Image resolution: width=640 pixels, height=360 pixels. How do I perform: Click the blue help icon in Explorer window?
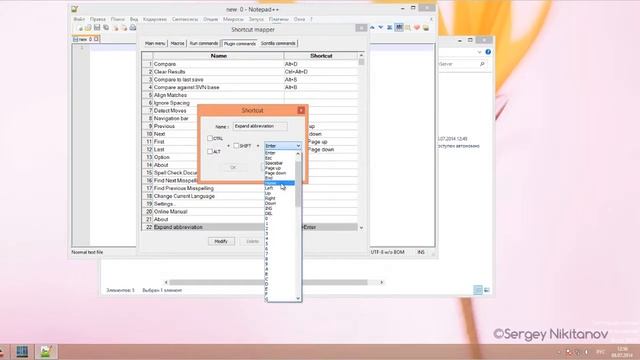tap(488, 52)
